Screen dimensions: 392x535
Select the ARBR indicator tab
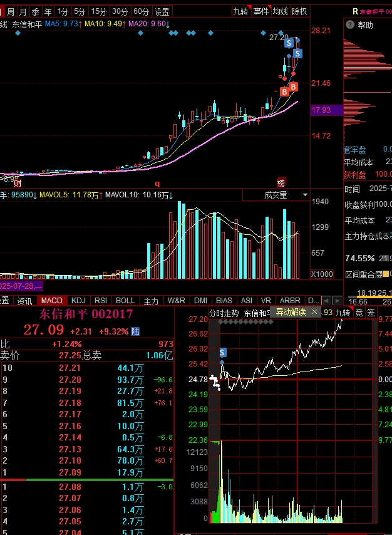[290, 301]
